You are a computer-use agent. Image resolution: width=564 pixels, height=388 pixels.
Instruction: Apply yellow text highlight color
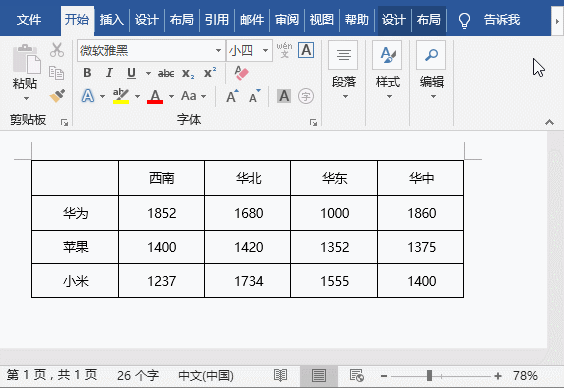coord(121,96)
